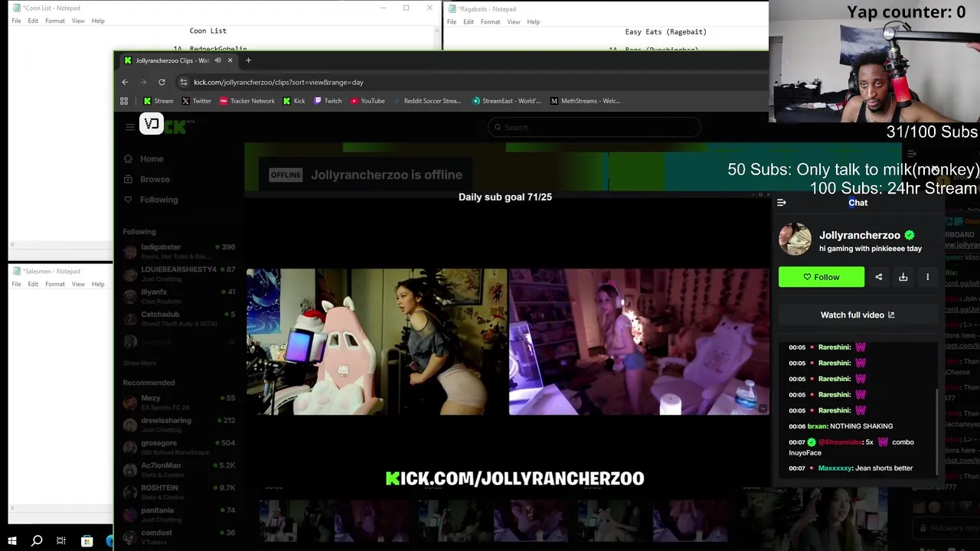Open followed channel LOUIEBEARSHIESTY4

[178, 273]
